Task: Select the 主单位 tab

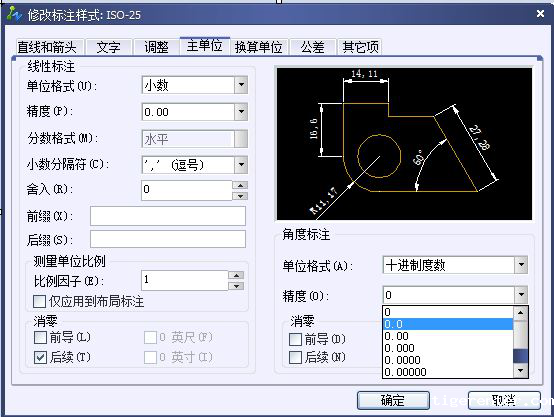Action: 205,46
